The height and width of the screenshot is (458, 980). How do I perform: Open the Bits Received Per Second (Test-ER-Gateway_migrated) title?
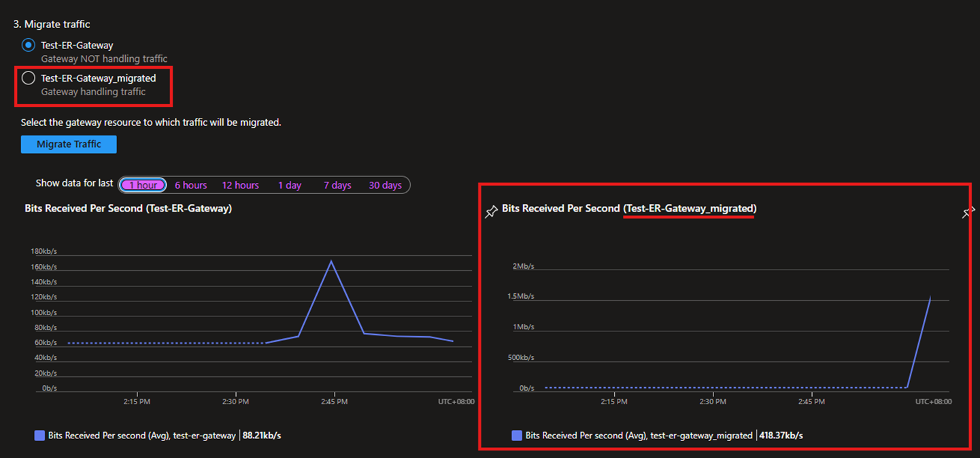coord(629,208)
